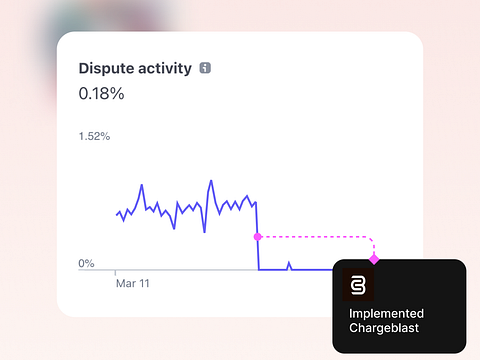The width and height of the screenshot is (480, 360).
Task: Click the 1.52% axis label
Action: 94,136
